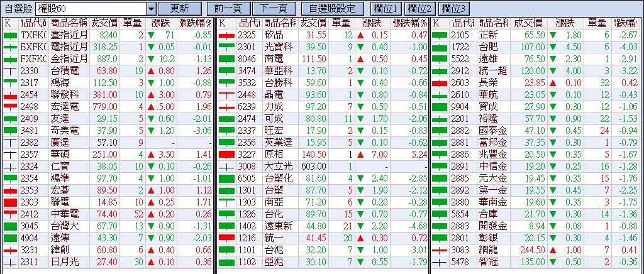Image resolution: width=644 pixels, height=274 pixels.
Task: Select stock name 富邦金
Action: click(492, 143)
